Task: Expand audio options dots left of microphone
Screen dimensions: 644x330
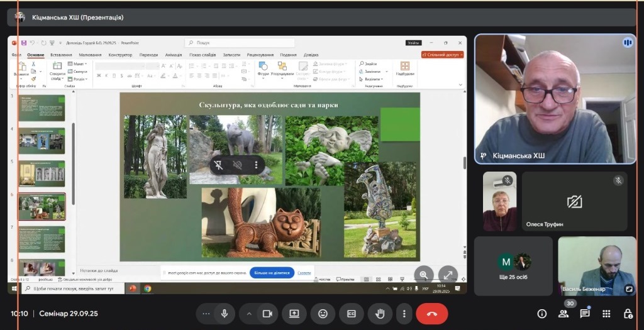Action: [206, 314]
